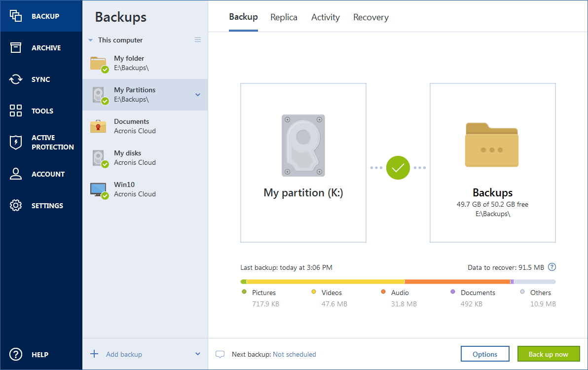Open the Sync section from the sidebar
Image resolution: width=588 pixels, height=370 pixels.
pos(15,79)
